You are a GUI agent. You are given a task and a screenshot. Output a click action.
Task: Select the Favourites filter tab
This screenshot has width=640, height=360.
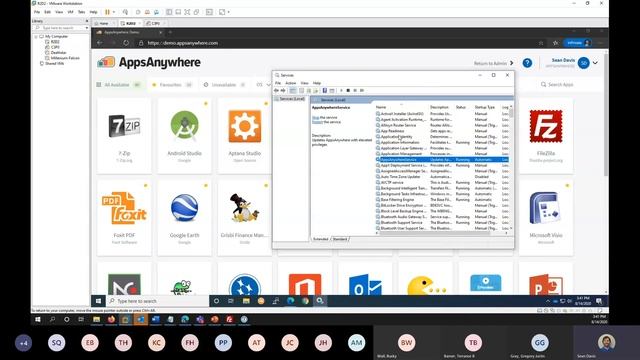pos(172,85)
